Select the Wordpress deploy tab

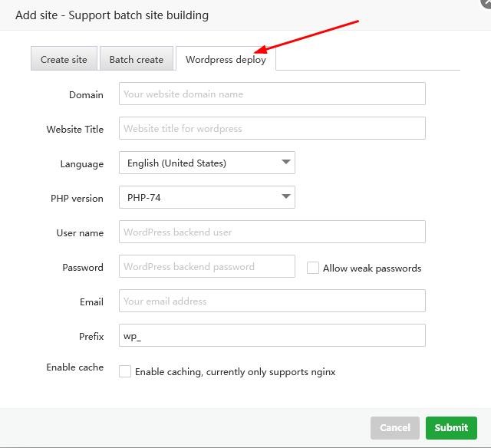click(x=226, y=59)
